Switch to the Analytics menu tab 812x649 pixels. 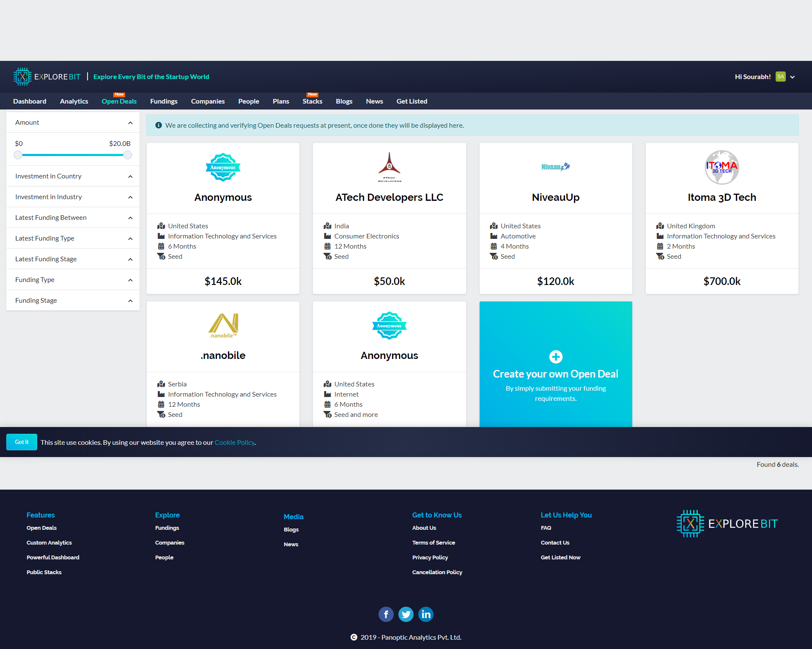(x=74, y=101)
